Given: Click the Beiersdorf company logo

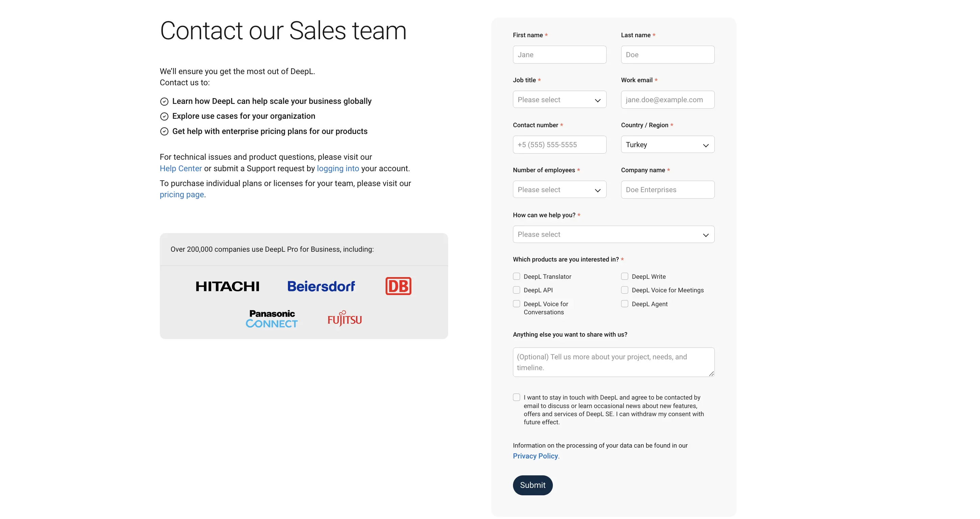Looking at the screenshot, I should pyautogui.click(x=321, y=286).
